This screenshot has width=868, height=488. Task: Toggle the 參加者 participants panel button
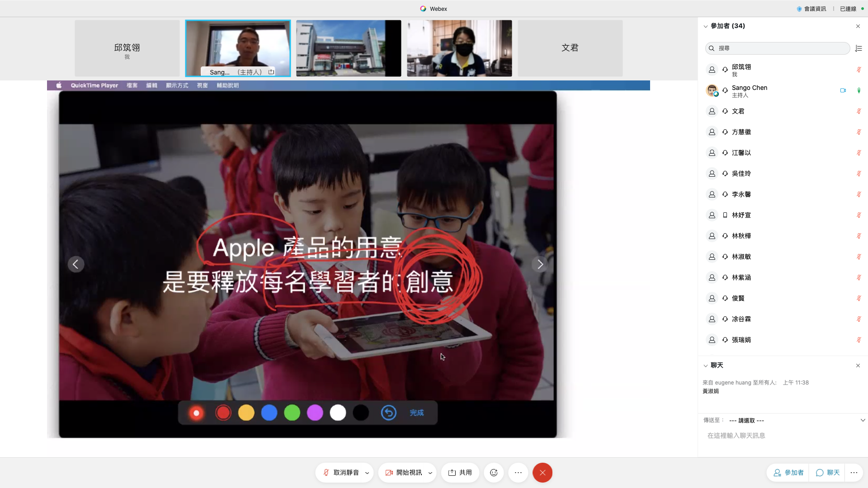click(788, 473)
